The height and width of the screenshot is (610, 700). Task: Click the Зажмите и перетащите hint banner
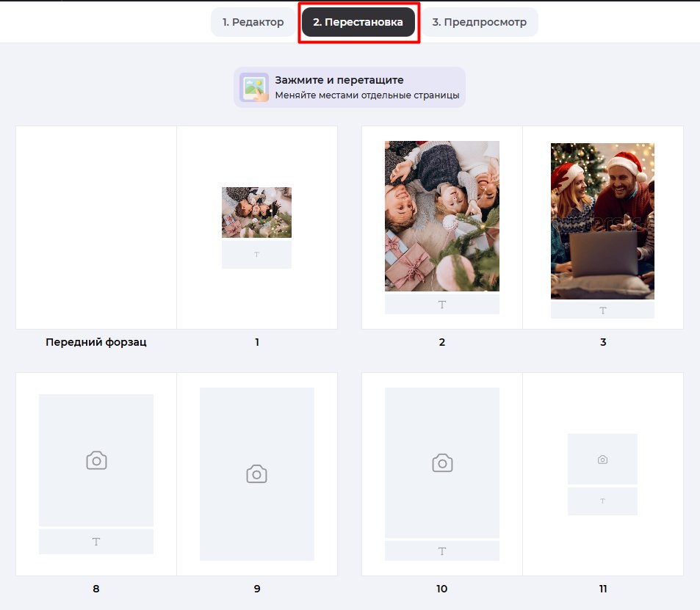[x=349, y=87]
